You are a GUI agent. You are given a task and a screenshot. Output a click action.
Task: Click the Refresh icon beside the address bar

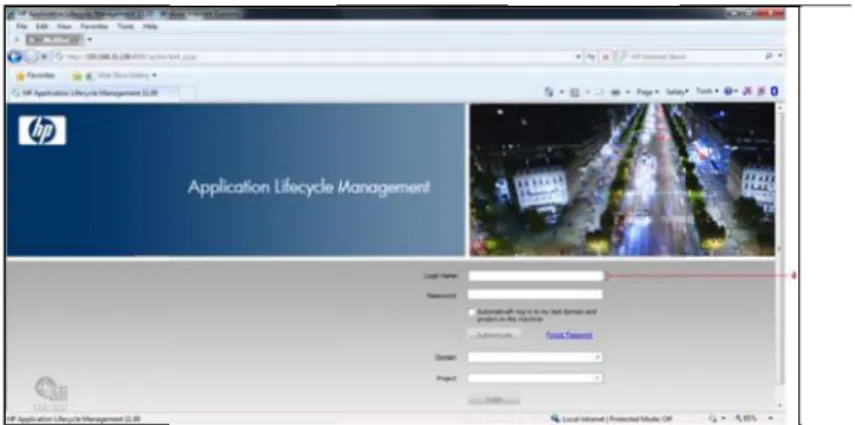592,56
